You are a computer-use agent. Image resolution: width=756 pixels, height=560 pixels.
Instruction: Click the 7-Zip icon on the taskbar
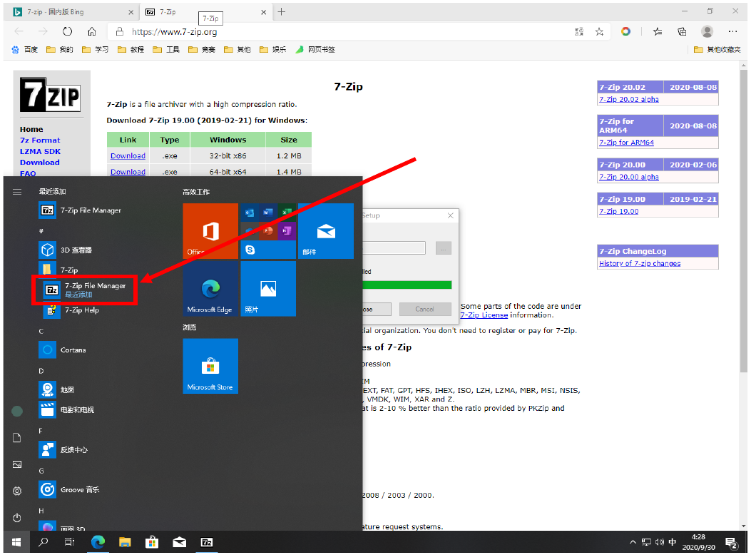click(x=207, y=542)
